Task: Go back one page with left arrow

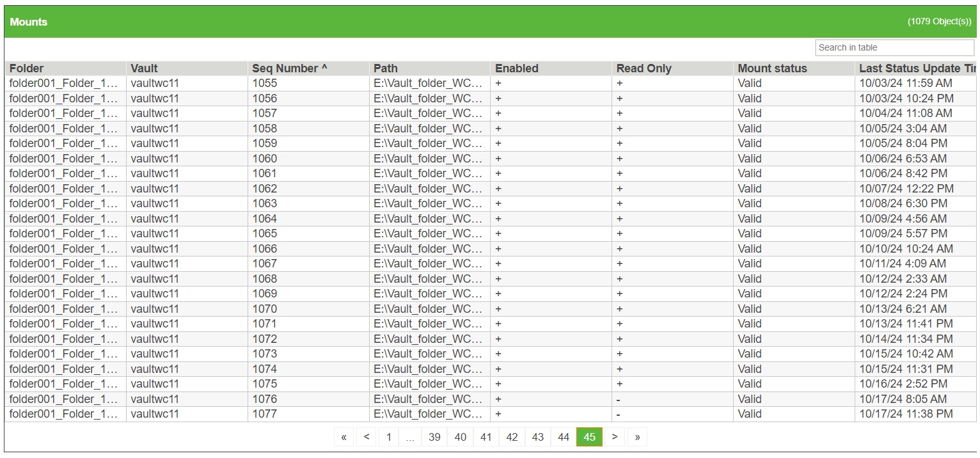Action: (366, 437)
